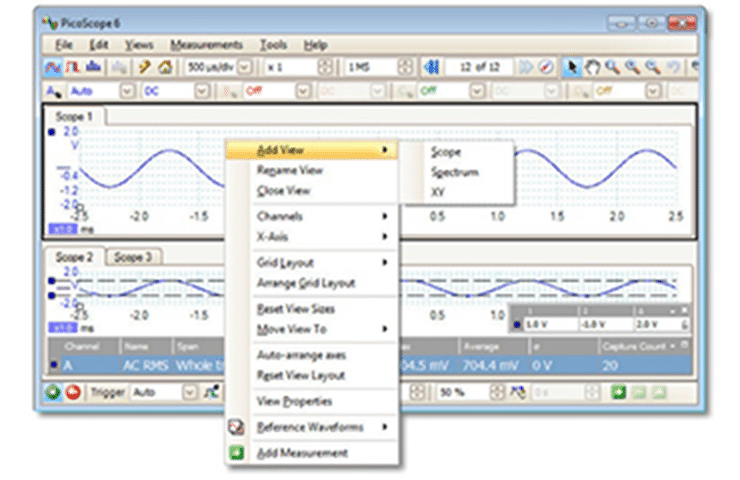Screen dimensions: 740x480
Task: Click the Undo Zoom icon
Action: click(x=673, y=67)
